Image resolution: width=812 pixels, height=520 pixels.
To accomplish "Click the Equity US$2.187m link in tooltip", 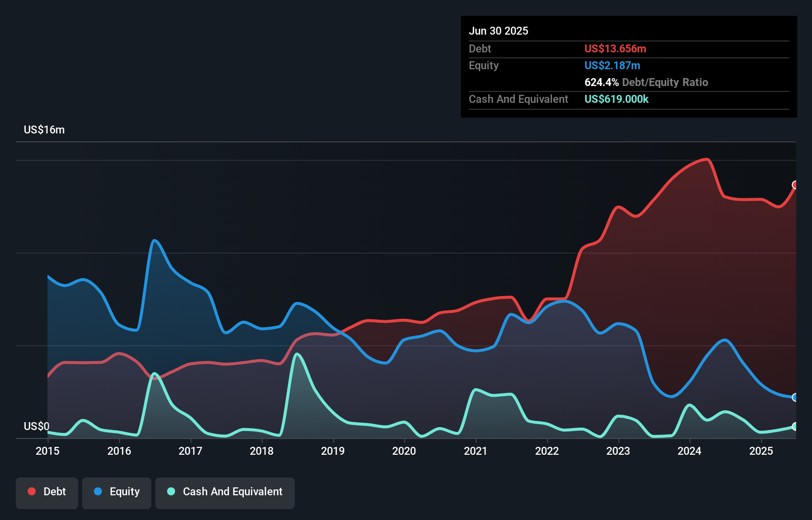I will coord(612,65).
